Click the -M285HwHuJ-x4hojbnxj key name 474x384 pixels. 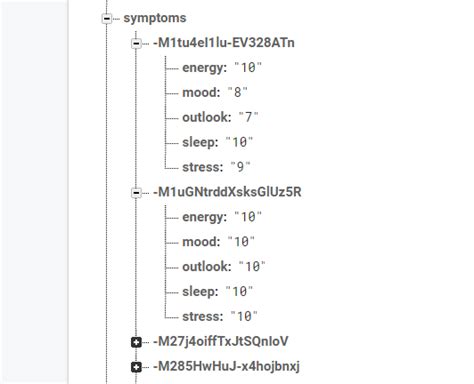(226, 366)
